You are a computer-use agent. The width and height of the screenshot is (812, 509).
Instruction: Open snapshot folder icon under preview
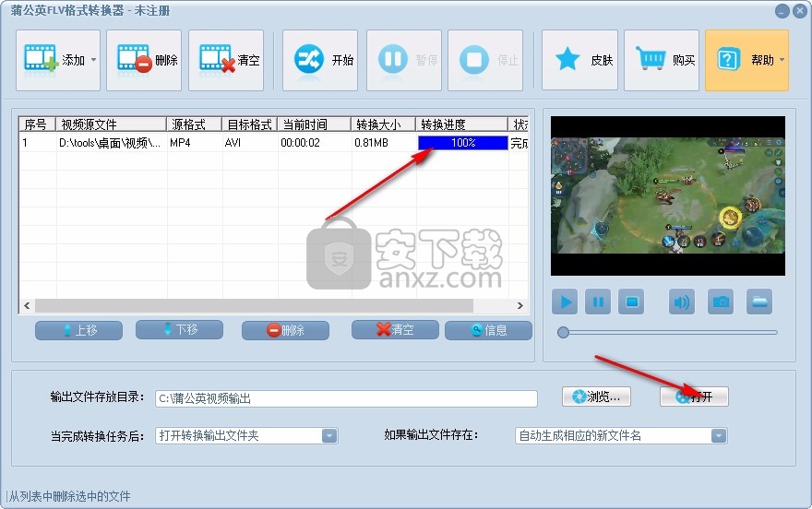coord(759,302)
